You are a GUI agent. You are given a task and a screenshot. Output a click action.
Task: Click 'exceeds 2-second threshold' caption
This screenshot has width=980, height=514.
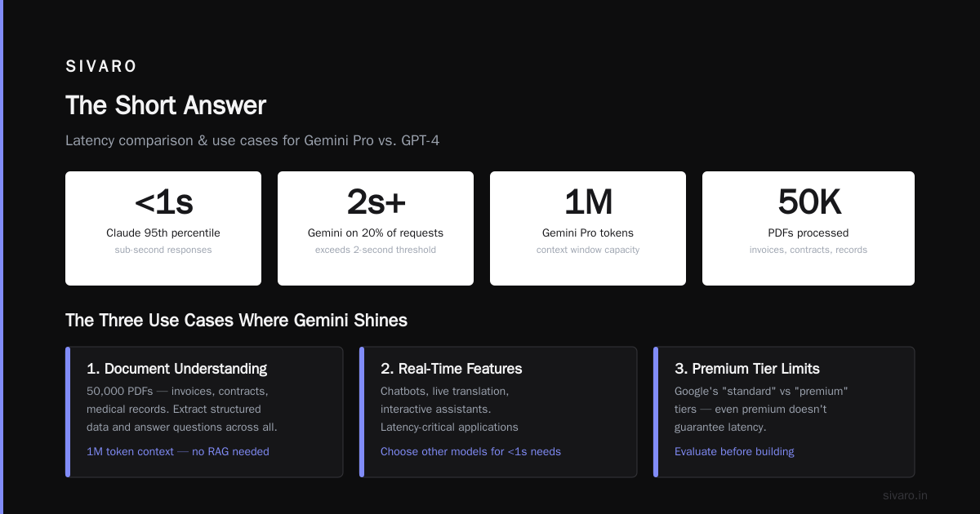coord(376,250)
